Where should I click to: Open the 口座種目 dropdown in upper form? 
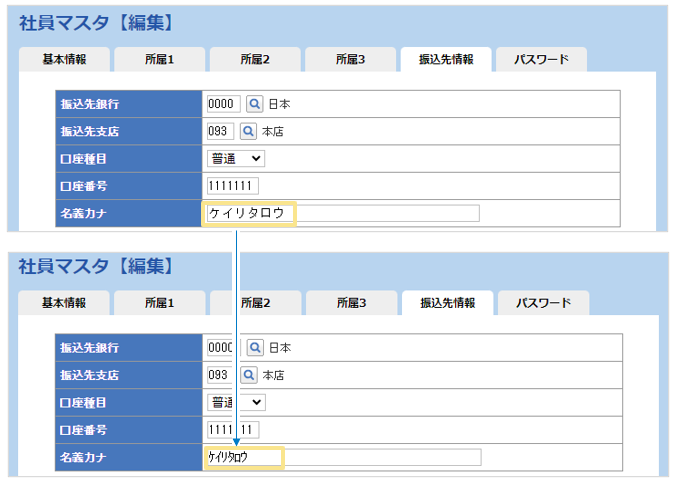pos(236,158)
